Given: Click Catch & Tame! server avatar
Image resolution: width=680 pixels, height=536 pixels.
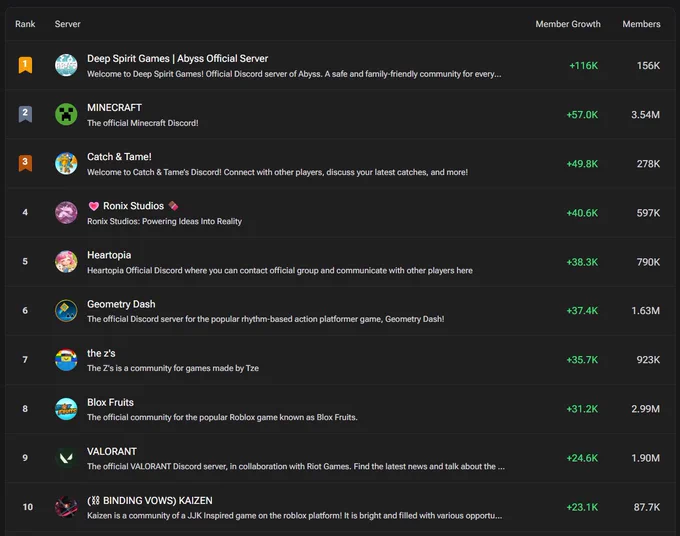Looking at the screenshot, I should tap(66, 163).
